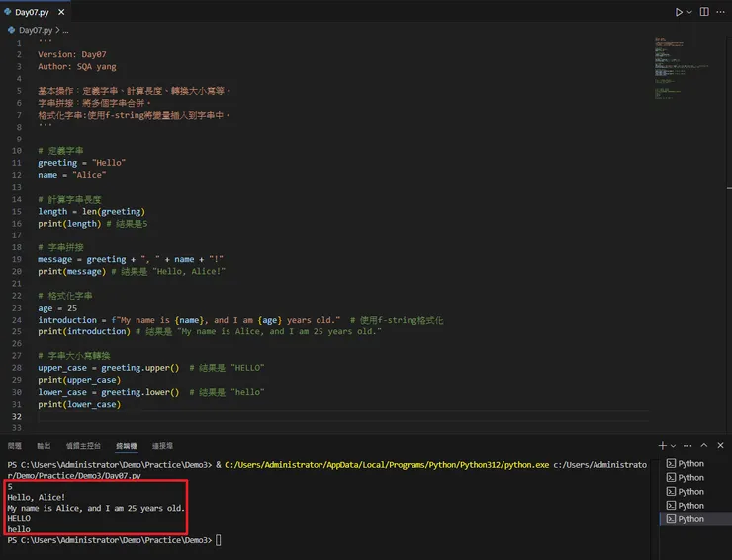The image size is (732, 560).
Task: Click line number 11 in the gutter
Action: pyautogui.click(x=17, y=163)
